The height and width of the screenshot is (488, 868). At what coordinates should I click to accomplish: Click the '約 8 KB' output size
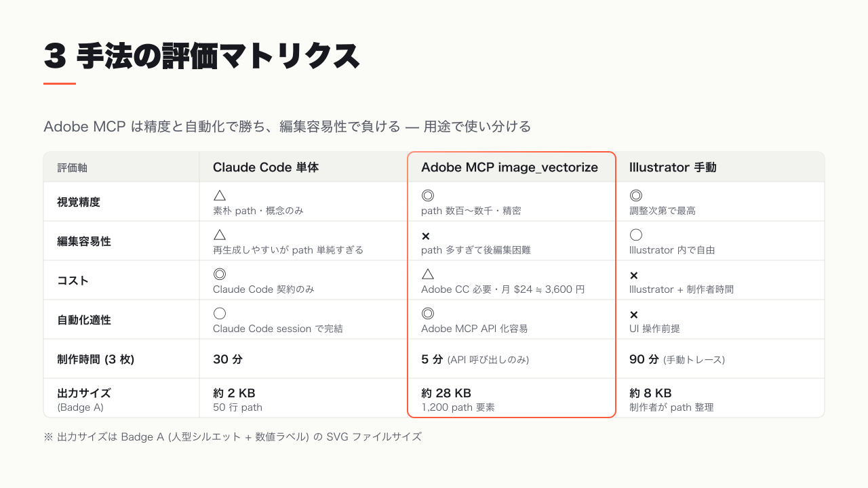pos(650,393)
